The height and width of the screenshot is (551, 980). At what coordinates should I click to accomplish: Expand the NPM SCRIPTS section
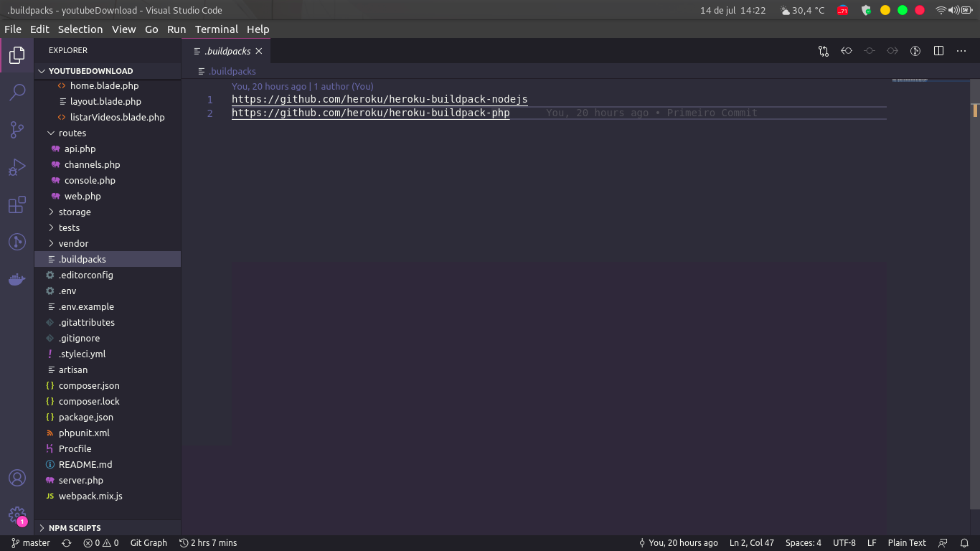[x=108, y=528]
